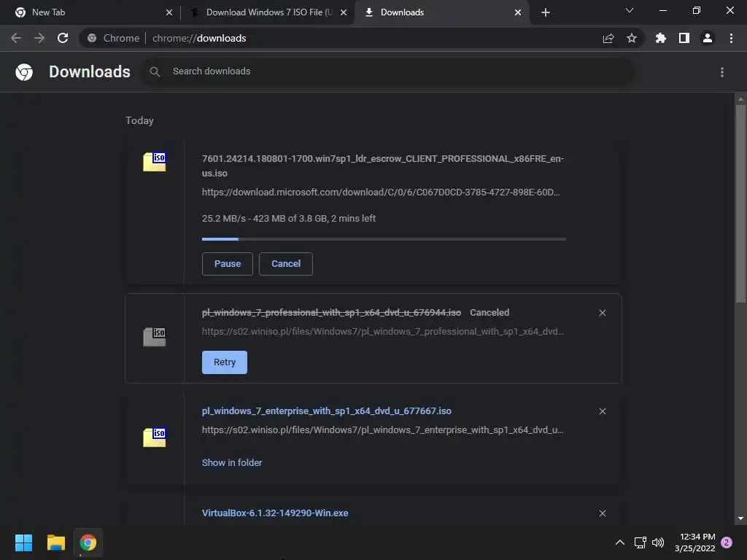The image size is (747, 560).
Task: Remove enterprise ISO entry from list
Action: (603, 411)
